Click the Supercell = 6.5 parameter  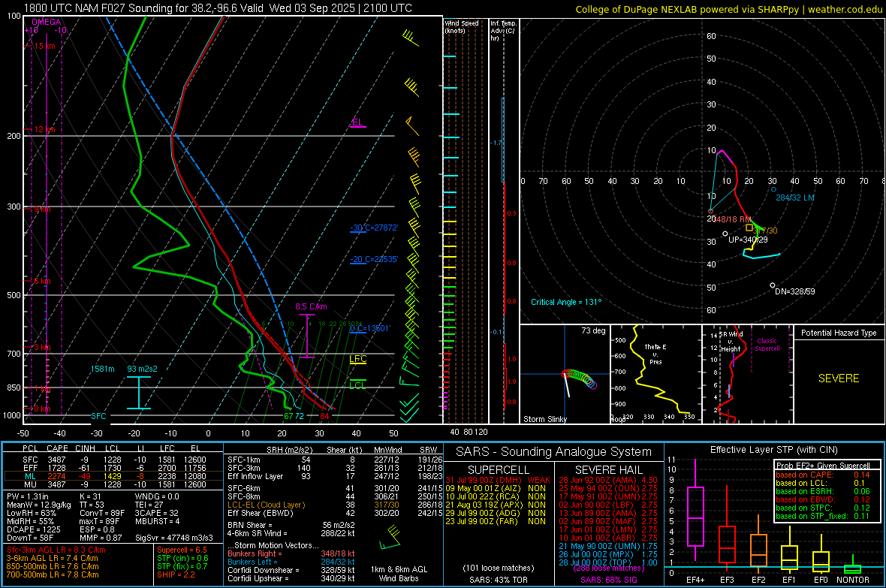click(x=182, y=550)
